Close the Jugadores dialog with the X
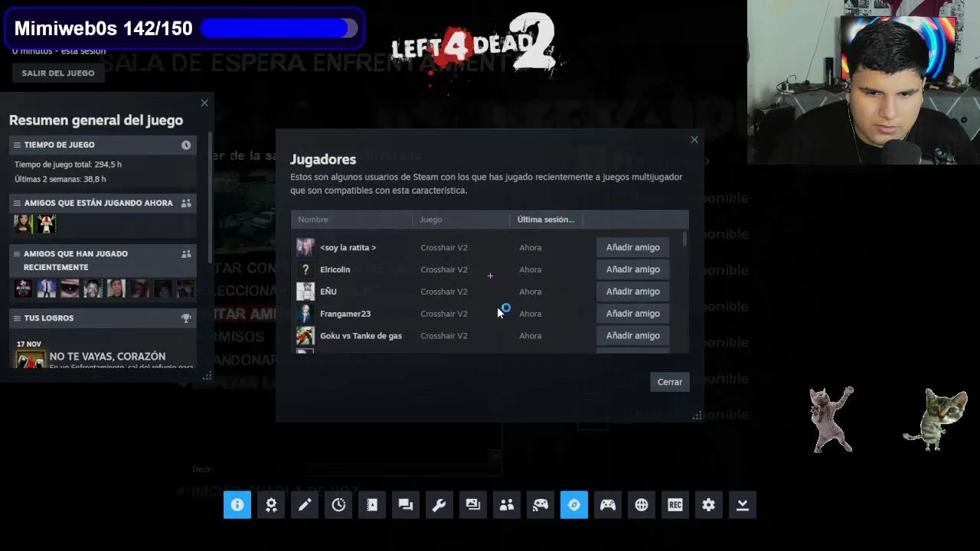980x551 pixels. click(694, 139)
